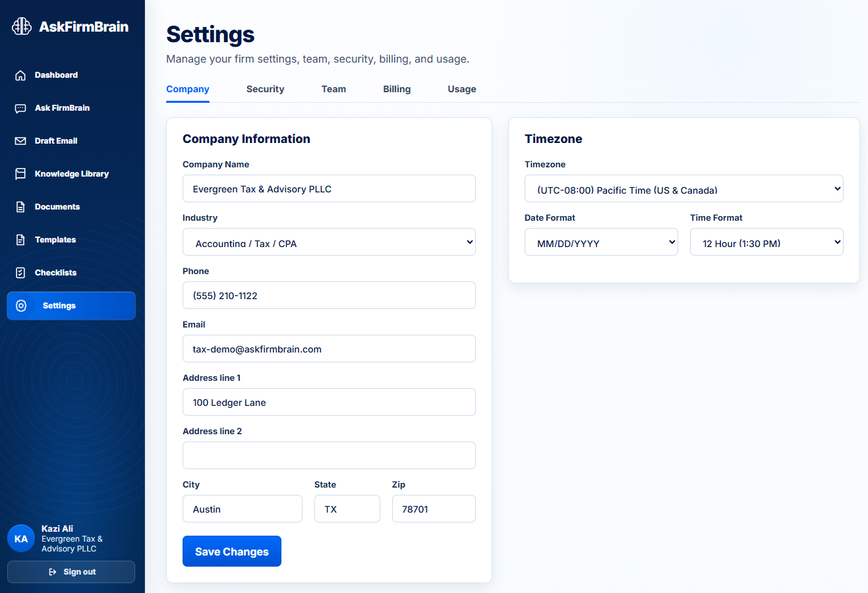Viewport: 868px width, 593px height.
Task: Click the Checklists checkmark icon
Action: [x=20, y=273]
